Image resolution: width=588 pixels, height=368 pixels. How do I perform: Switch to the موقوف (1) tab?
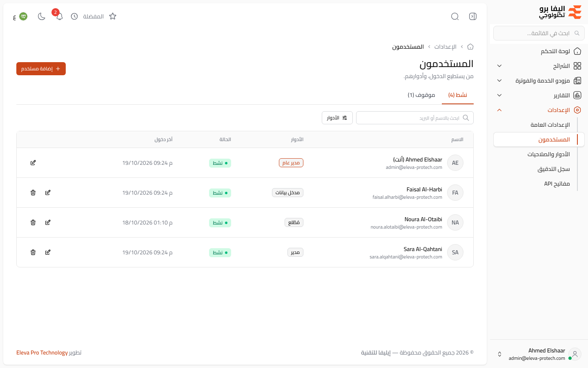[x=421, y=95]
